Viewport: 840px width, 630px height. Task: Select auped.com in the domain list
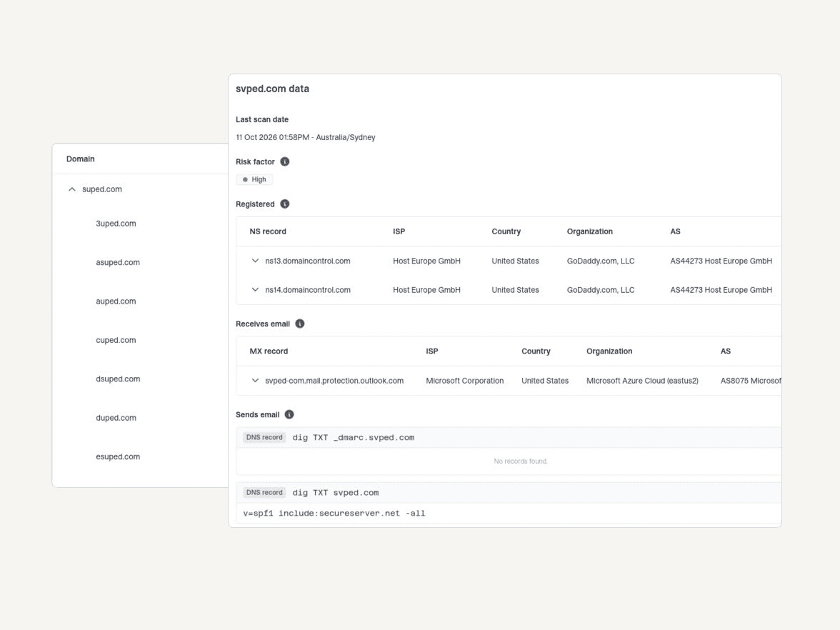(x=116, y=301)
